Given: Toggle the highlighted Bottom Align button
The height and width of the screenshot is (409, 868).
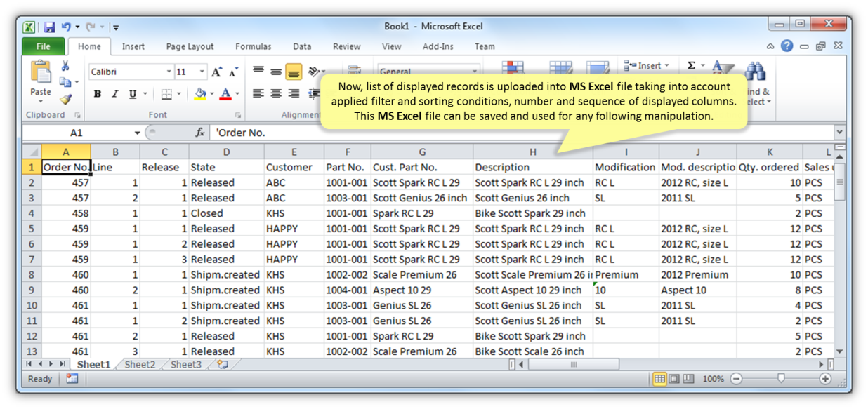Looking at the screenshot, I should (294, 71).
